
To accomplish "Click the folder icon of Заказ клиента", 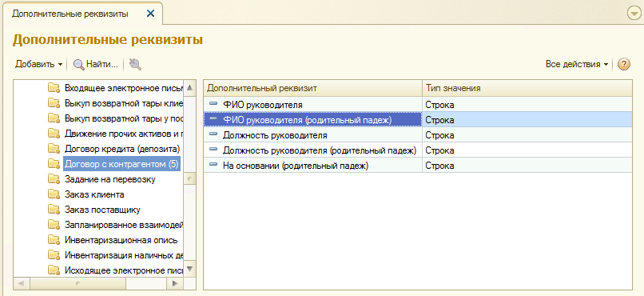I will 54,194.
